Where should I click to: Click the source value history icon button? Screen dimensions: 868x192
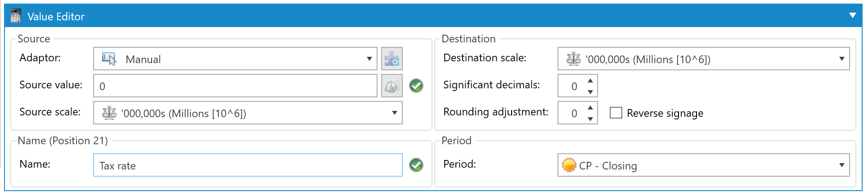(x=391, y=86)
